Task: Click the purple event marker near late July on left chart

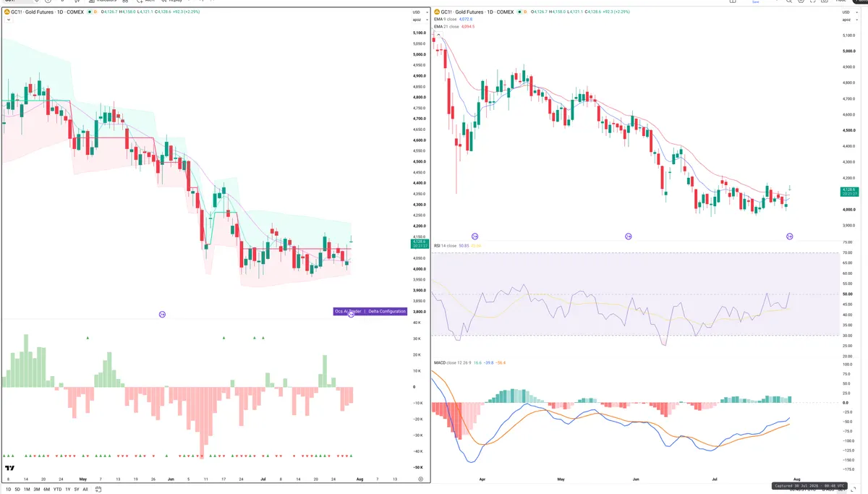Action: pos(351,314)
